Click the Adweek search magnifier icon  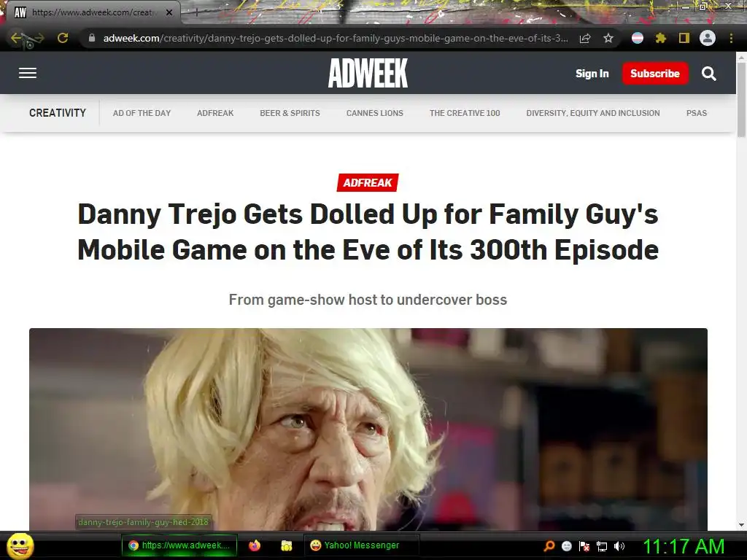[x=708, y=74]
